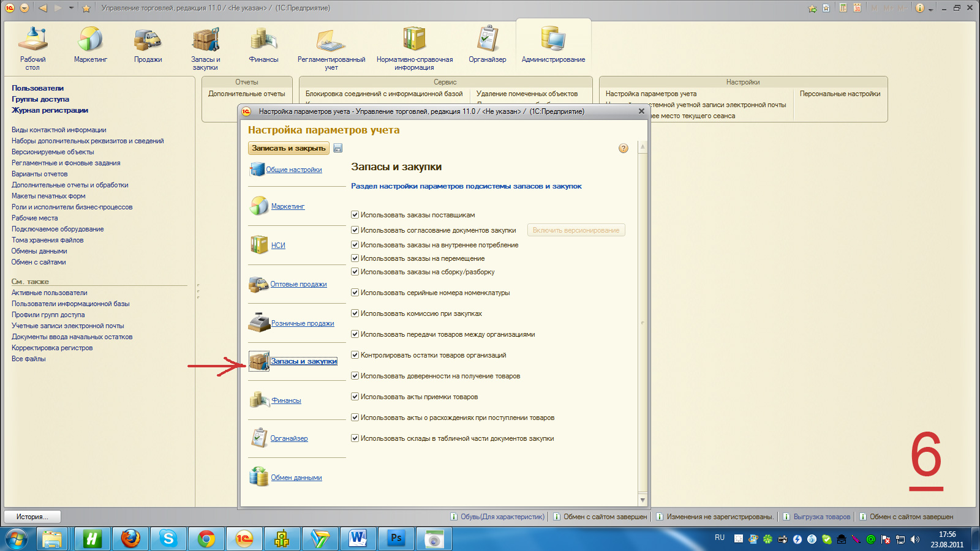Go back with the left arrow button
The width and height of the screenshot is (980, 551).
coord(42,8)
